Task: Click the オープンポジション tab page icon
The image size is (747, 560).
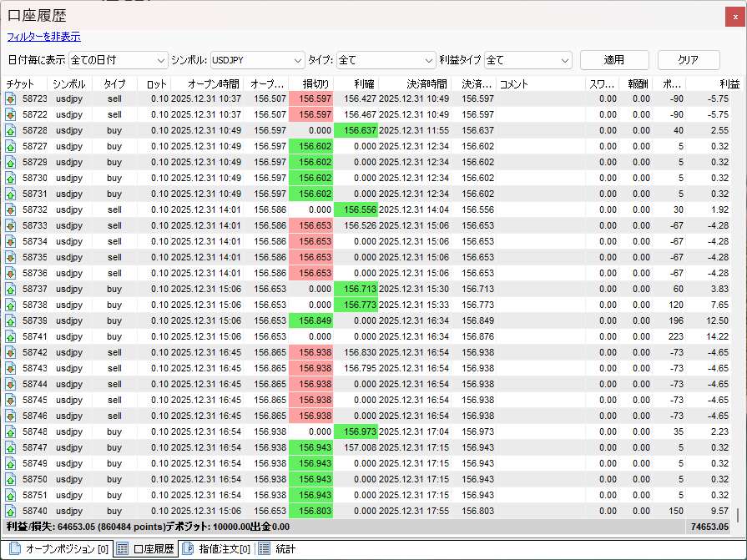Action: (14, 548)
